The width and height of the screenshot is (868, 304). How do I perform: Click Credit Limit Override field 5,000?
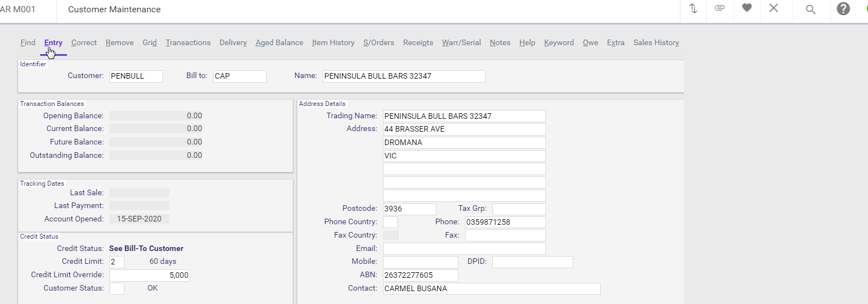[x=150, y=276]
